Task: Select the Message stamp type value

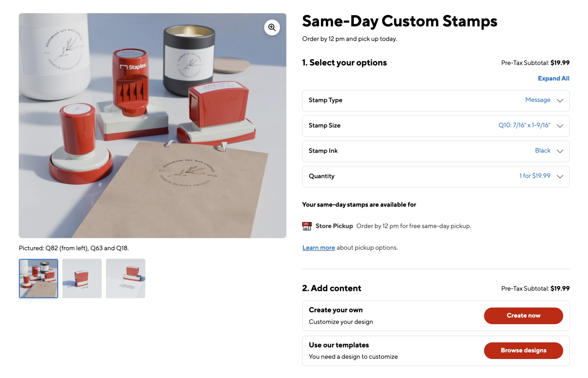Action: pos(537,100)
